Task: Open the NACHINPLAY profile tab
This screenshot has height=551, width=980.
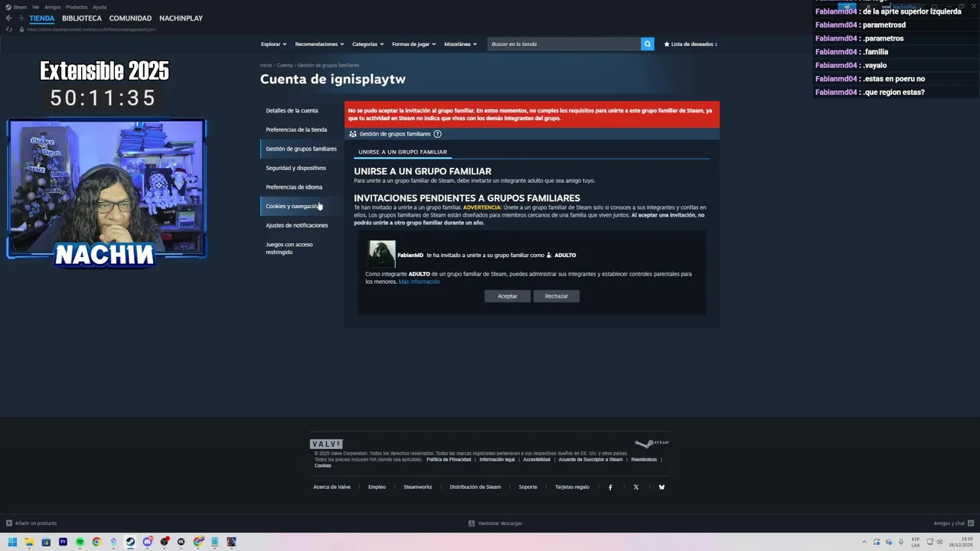Action: 181,18
